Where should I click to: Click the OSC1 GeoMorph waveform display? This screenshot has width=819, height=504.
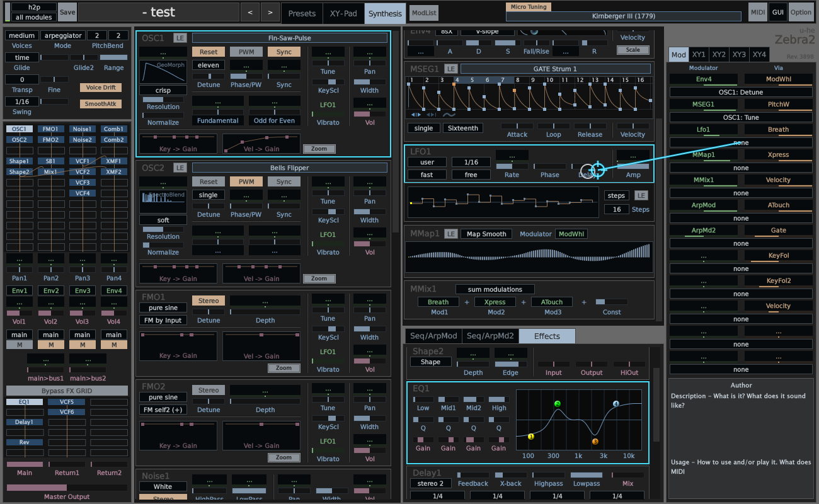pyautogui.click(x=163, y=71)
